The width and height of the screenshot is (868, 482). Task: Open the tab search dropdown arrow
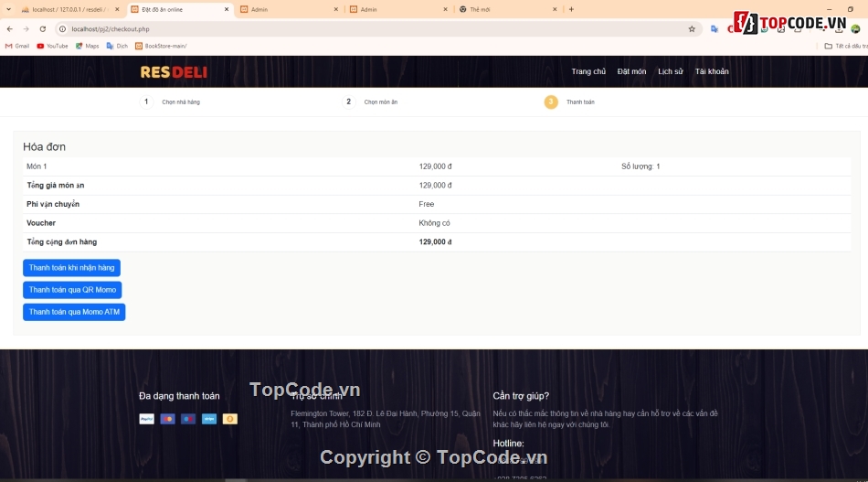pos(8,9)
